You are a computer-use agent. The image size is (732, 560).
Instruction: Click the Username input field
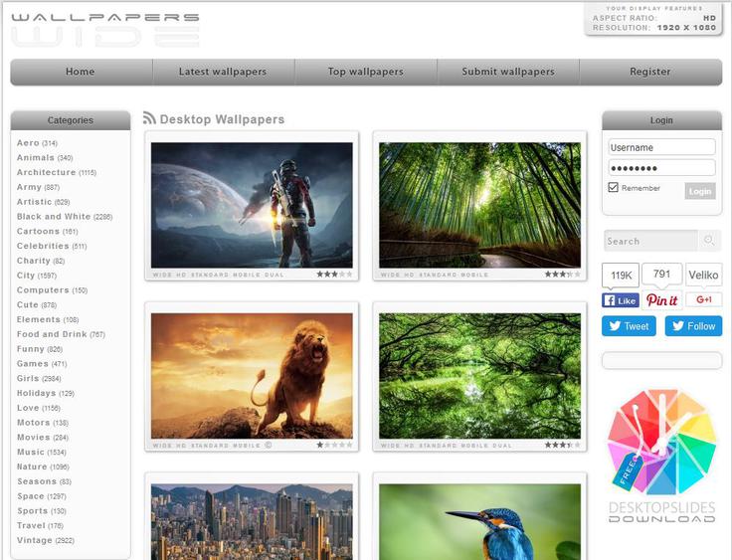coord(661,147)
